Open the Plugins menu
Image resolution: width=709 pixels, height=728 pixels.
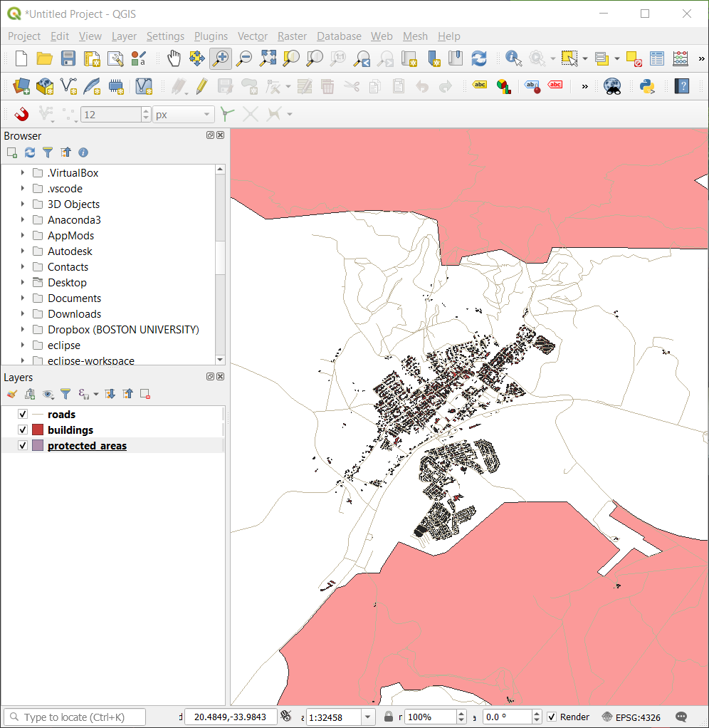pos(211,36)
